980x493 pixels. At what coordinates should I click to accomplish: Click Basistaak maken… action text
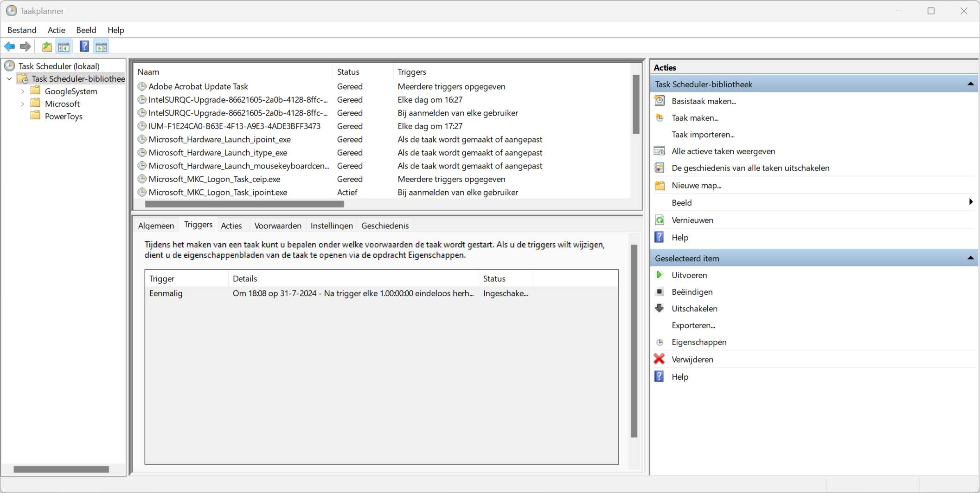point(704,101)
